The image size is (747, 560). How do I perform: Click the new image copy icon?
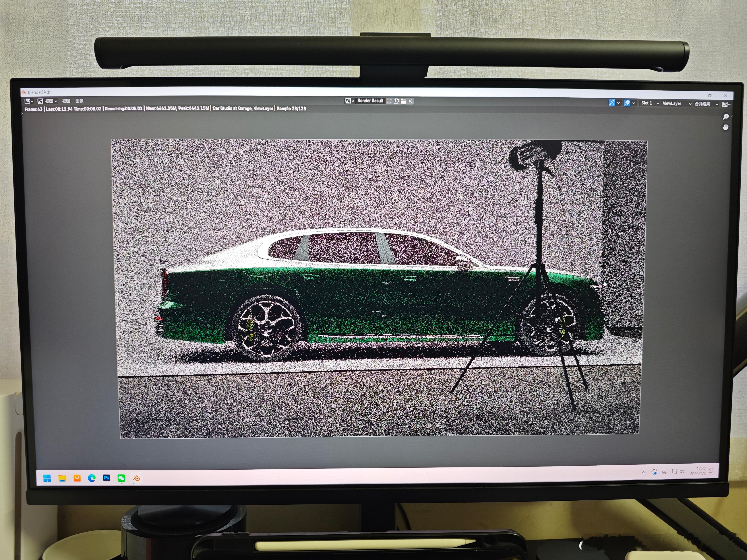point(396,101)
